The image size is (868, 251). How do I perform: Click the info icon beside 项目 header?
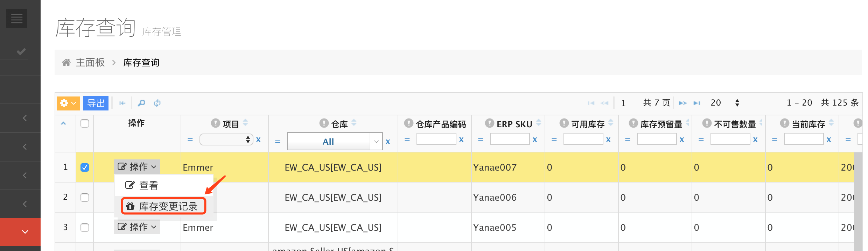(x=215, y=123)
